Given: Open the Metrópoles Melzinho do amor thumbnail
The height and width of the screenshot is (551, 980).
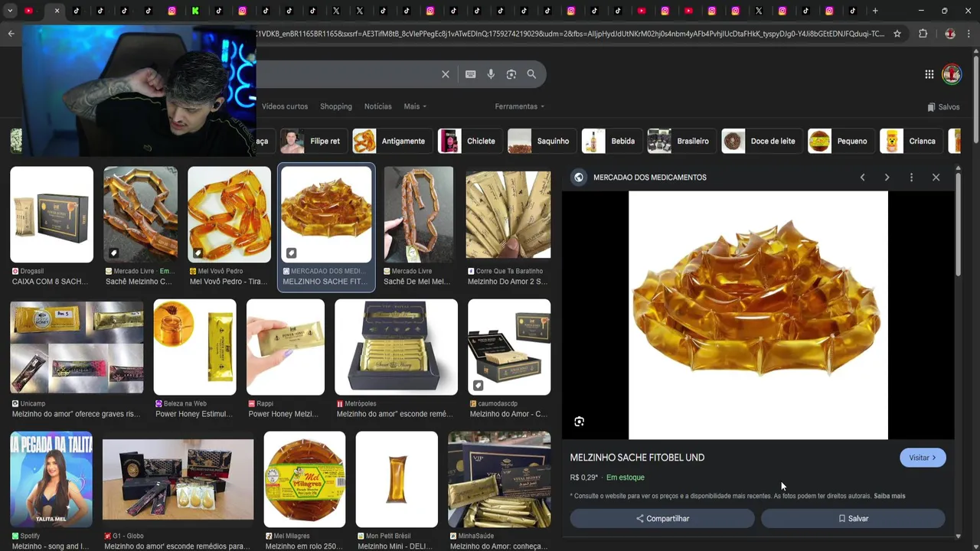Looking at the screenshot, I should [397, 347].
